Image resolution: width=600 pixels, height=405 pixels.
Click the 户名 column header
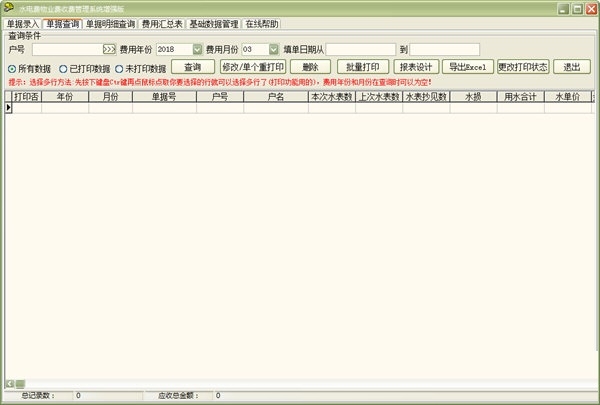point(276,96)
